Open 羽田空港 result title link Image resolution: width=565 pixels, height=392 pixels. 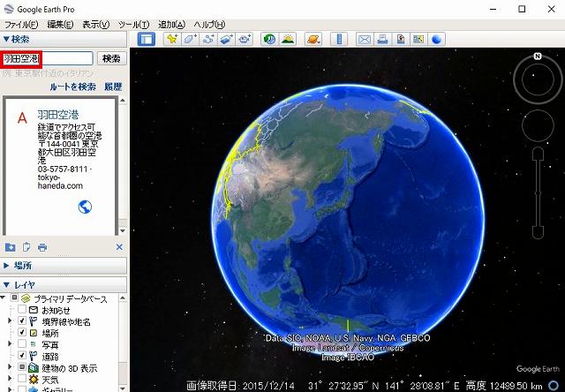coord(58,115)
